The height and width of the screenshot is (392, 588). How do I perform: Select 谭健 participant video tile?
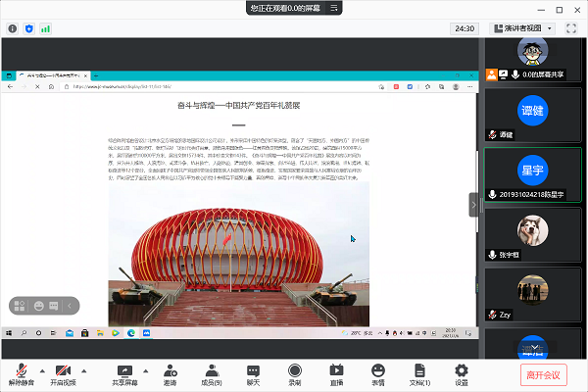[533, 112]
